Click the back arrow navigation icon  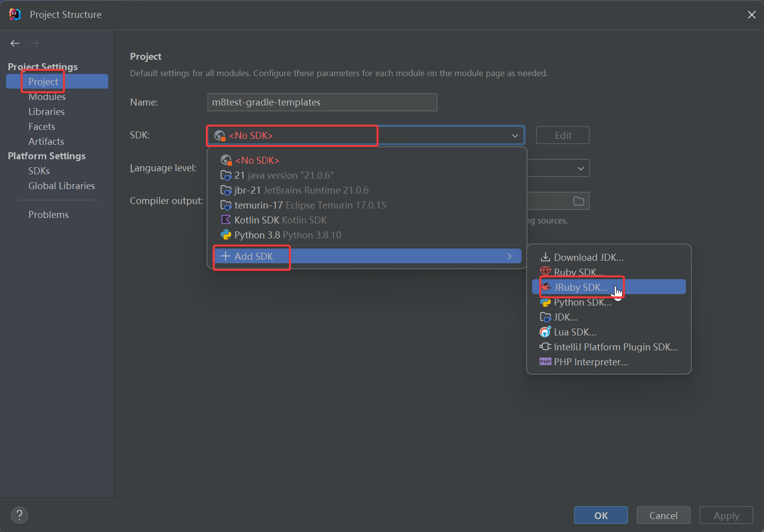point(15,43)
